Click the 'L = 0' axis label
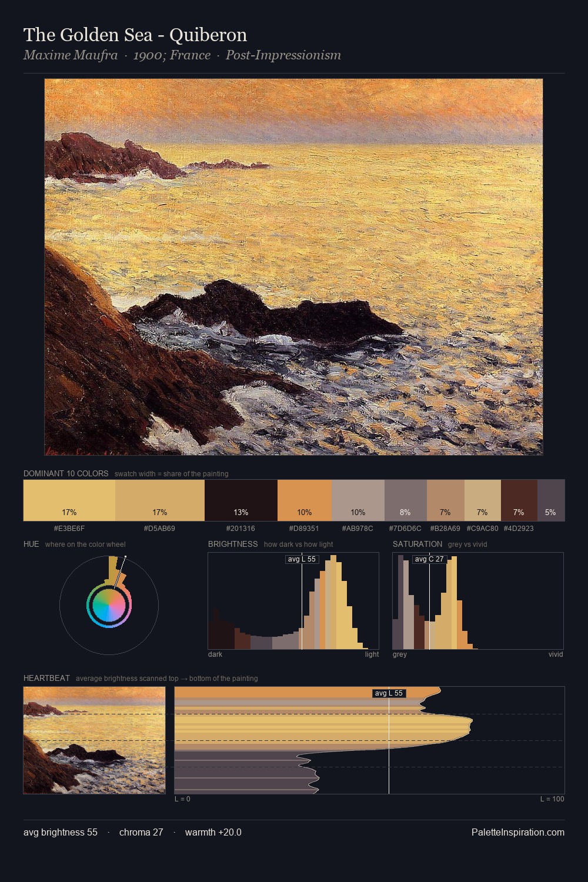 [x=182, y=799]
